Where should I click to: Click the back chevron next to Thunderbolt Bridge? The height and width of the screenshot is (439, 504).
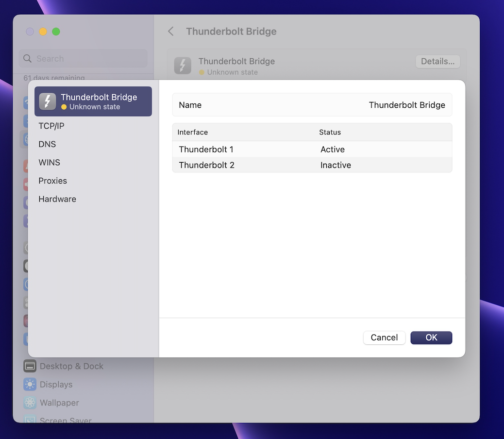coord(171,31)
